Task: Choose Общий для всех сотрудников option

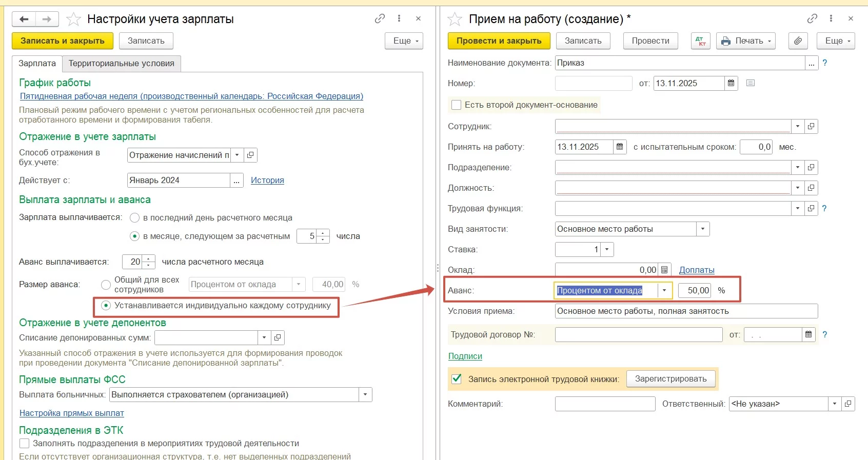Action: [106, 285]
